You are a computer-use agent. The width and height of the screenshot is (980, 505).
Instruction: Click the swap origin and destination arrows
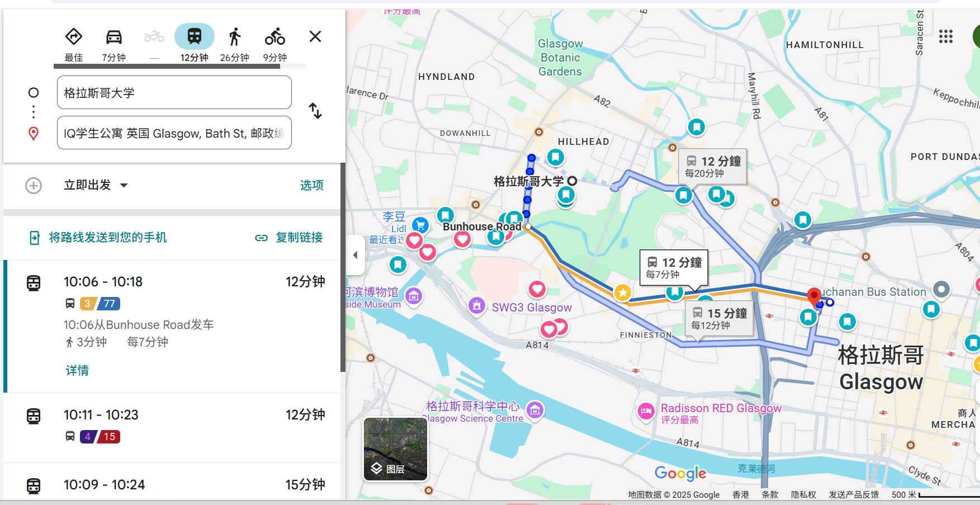(315, 111)
